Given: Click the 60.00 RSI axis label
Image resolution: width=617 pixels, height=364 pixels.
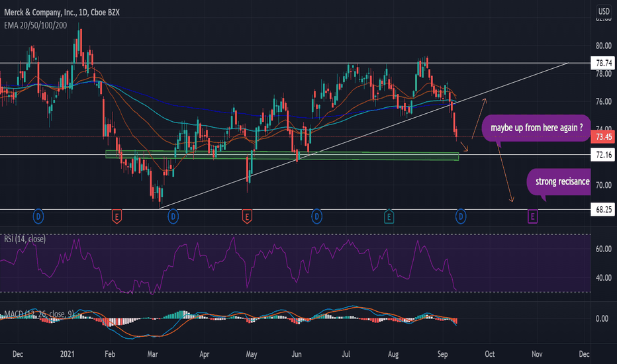Looking at the screenshot, I should [x=604, y=249].
